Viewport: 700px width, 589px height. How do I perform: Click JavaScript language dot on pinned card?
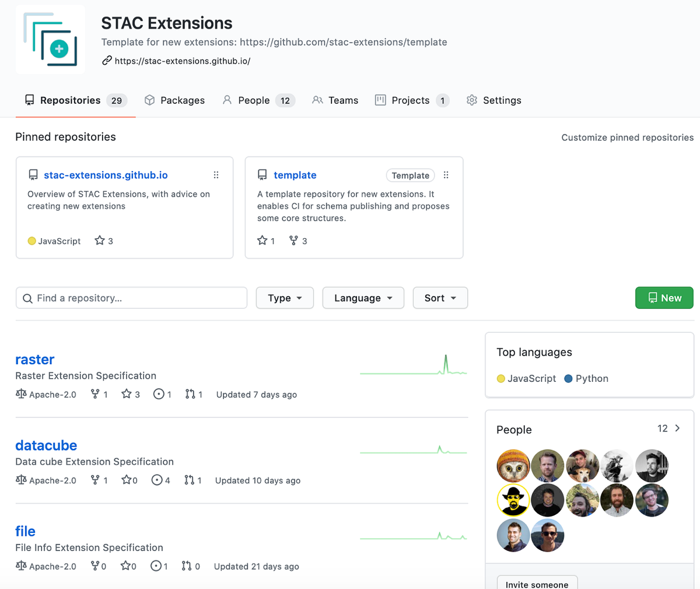point(32,241)
